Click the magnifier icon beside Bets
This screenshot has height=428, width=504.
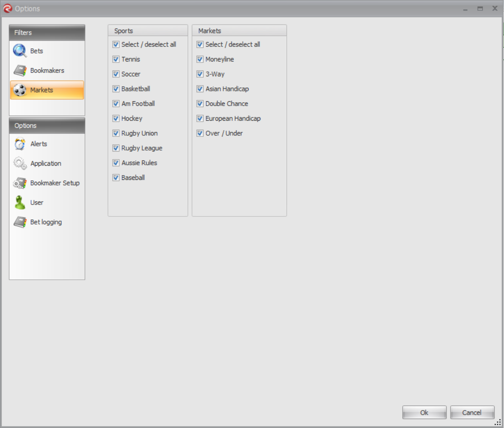point(20,51)
